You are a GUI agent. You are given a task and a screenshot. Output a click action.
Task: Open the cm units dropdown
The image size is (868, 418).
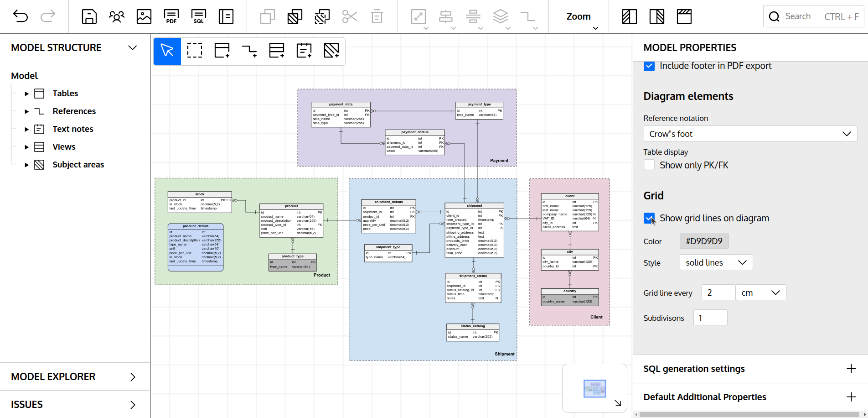[x=761, y=293]
